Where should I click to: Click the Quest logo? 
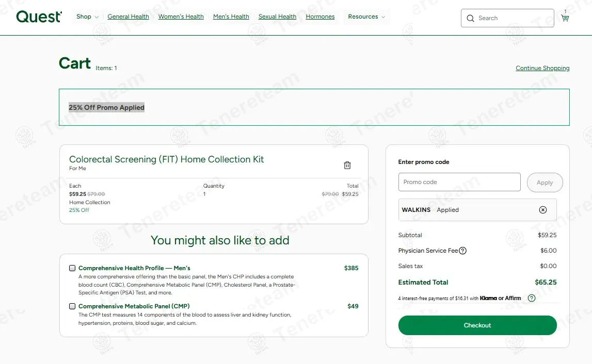pyautogui.click(x=39, y=17)
